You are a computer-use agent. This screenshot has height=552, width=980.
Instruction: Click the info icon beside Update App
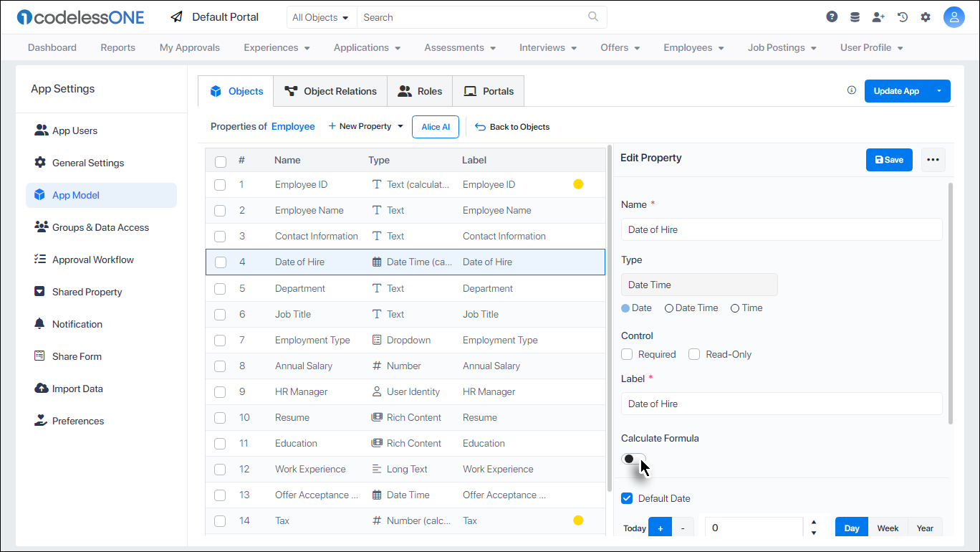tap(852, 90)
